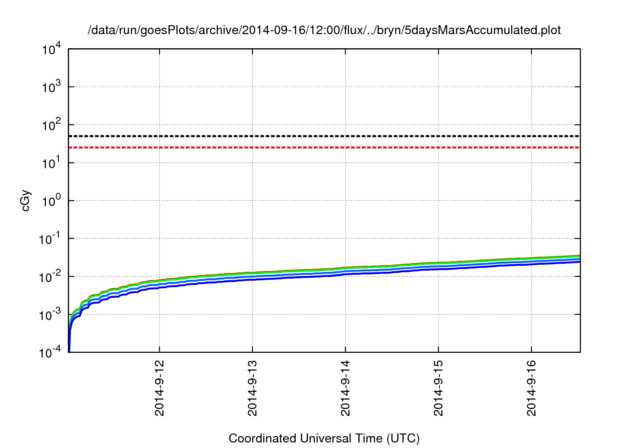Click the 10^2 y-axis label

click(x=51, y=125)
